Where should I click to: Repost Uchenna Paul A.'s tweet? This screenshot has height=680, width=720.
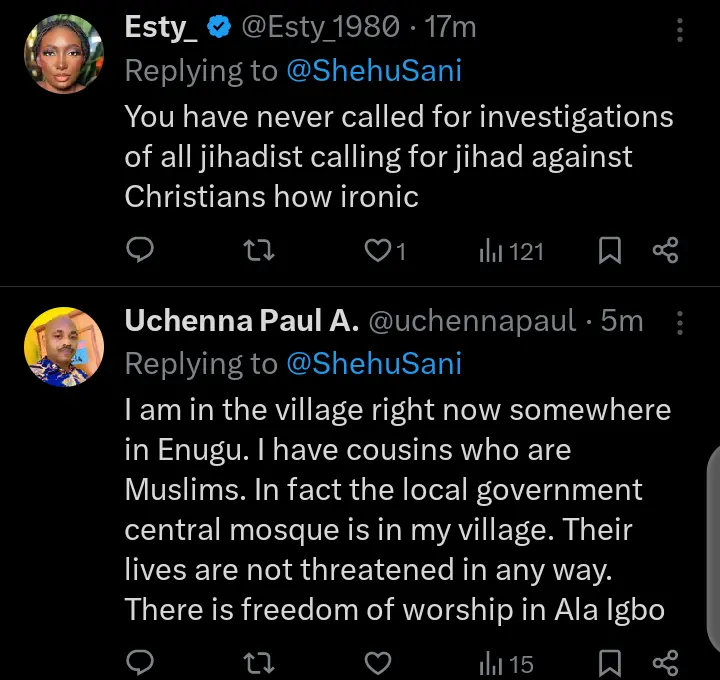point(259,661)
